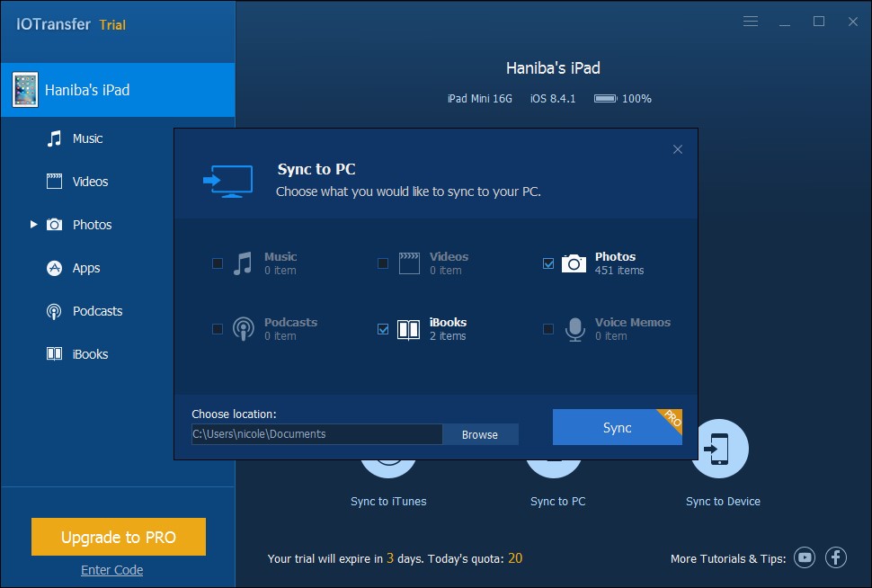Click the sidebar iBooks book icon

(54, 354)
